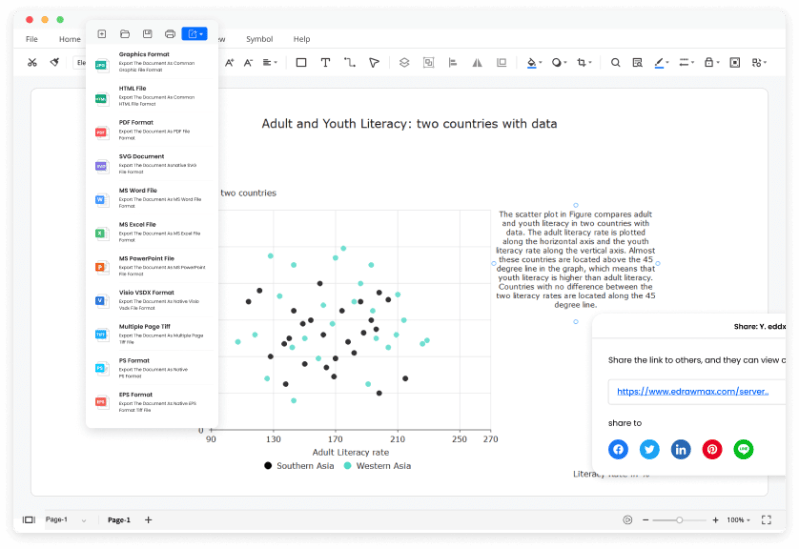The width and height of the screenshot is (799, 549).
Task: Choose Visio VSDX Format export
Action: coord(152,300)
